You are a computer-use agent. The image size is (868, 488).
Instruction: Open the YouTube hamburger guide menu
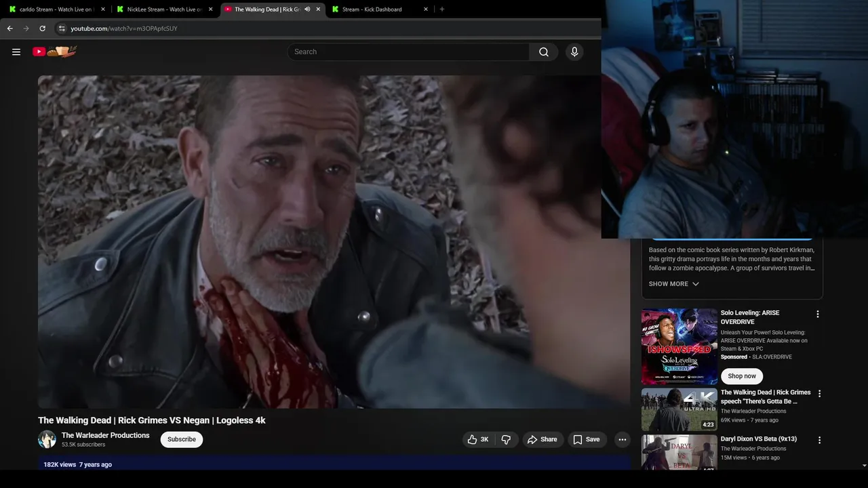16,52
